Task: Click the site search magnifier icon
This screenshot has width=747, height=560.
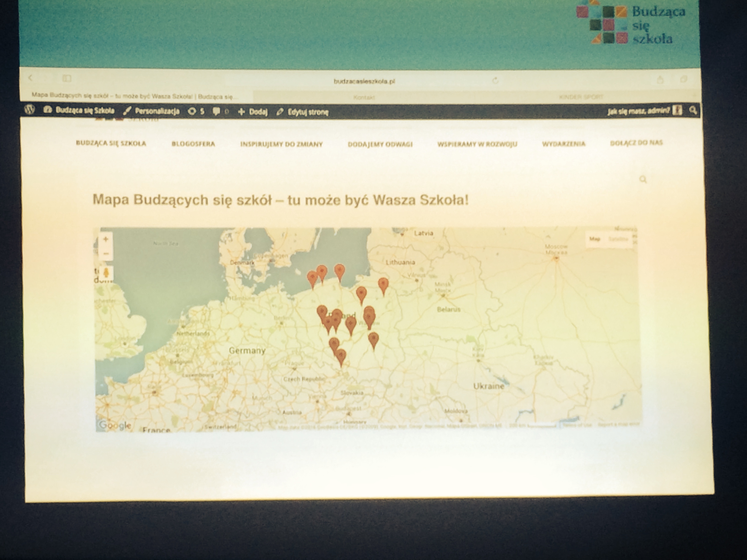Action: coord(643,179)
